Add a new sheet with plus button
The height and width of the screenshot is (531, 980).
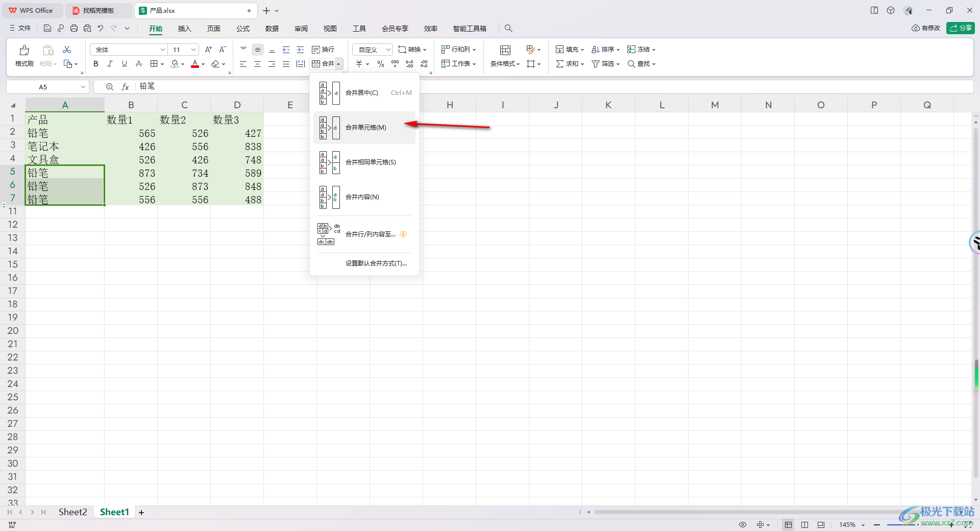(141, 513)
